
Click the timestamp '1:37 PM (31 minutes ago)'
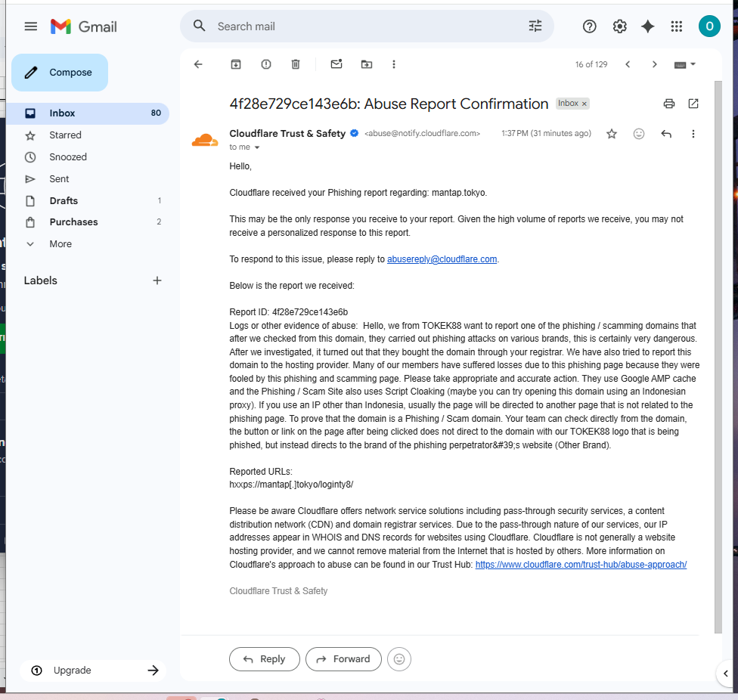(x=546, y=134)
